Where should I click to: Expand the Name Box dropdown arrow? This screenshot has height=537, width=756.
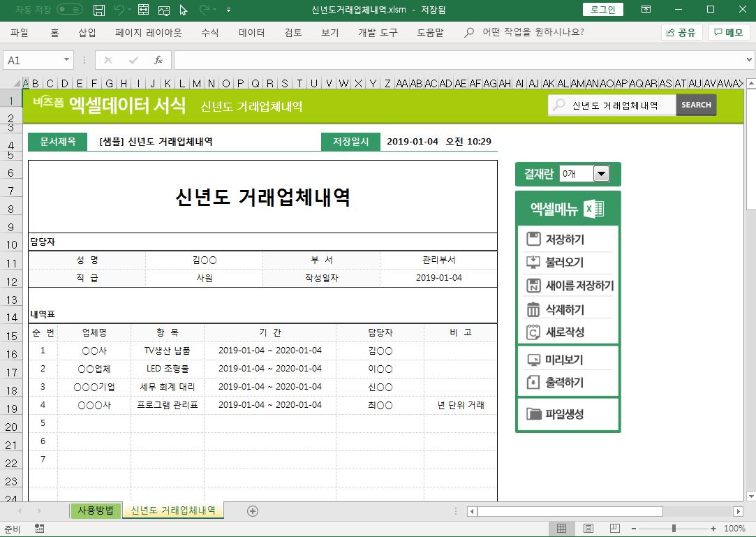point(67,60)
